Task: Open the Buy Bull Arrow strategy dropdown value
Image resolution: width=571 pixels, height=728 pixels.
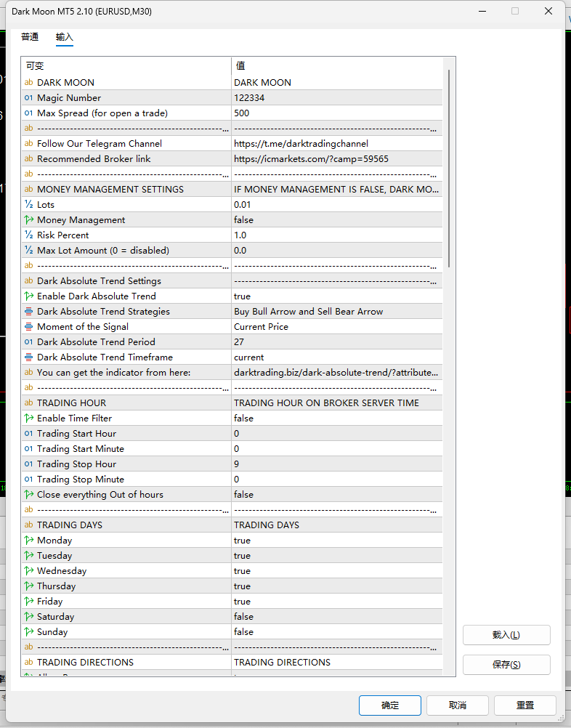Action: coord(336,312)
